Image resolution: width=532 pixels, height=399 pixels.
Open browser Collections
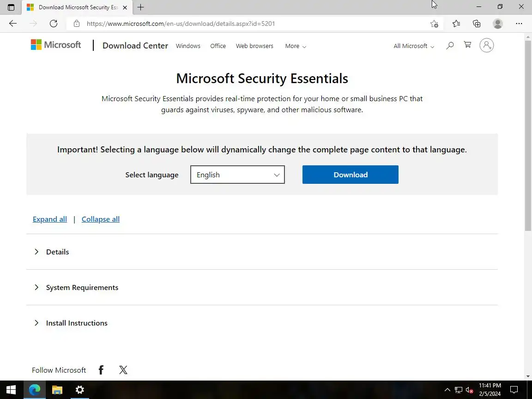coord(477,24)
